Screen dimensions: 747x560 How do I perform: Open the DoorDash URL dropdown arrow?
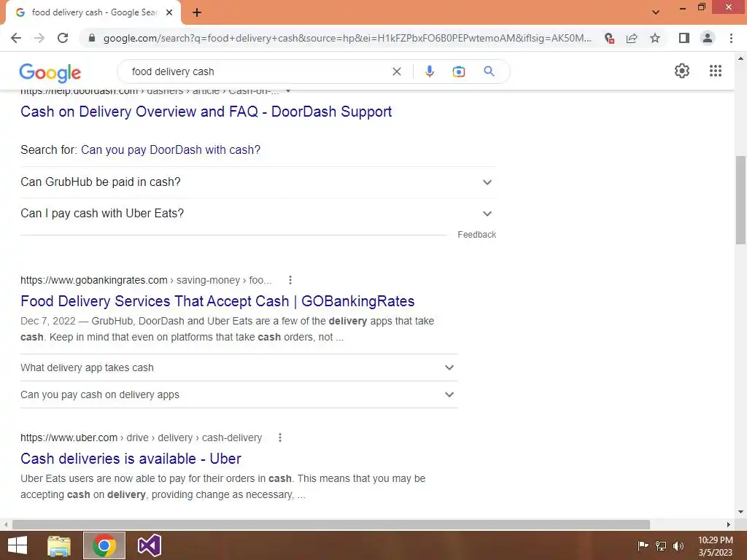coord(287,91)
